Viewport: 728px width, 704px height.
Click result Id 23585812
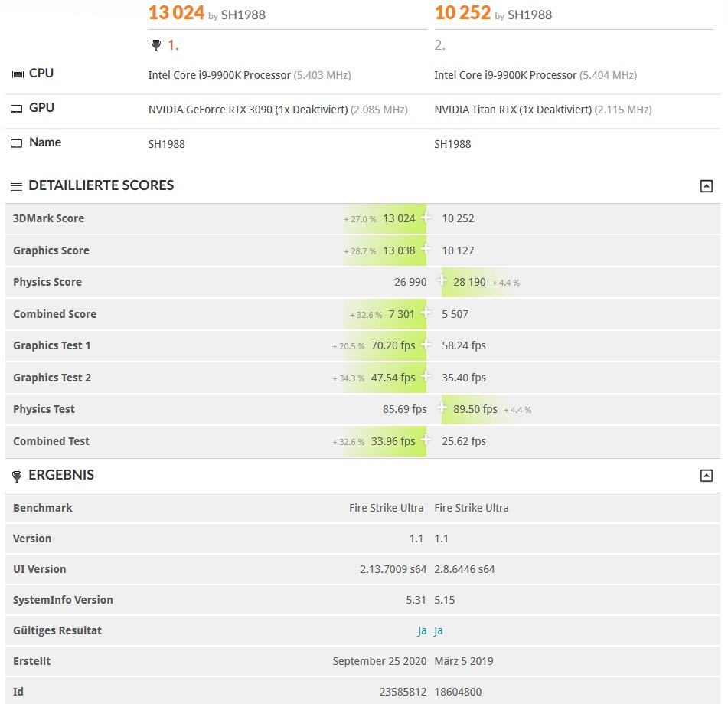[403, 692]
